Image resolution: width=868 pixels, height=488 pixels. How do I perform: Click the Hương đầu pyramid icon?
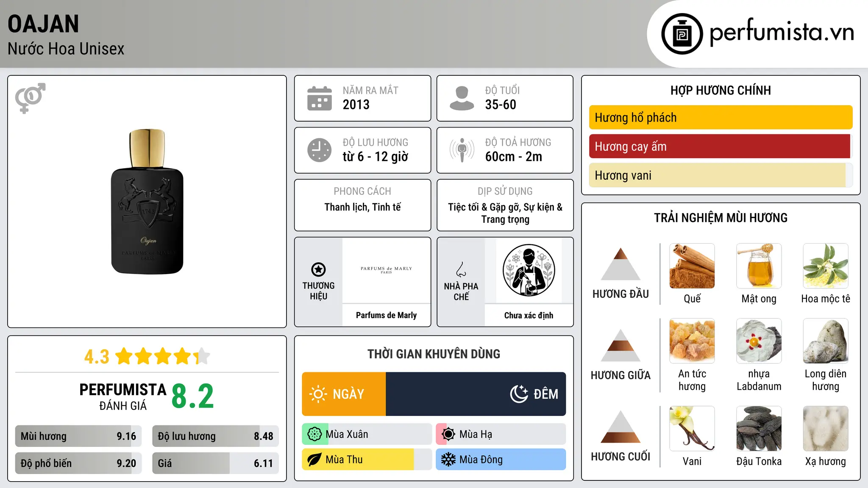(620, 264)
